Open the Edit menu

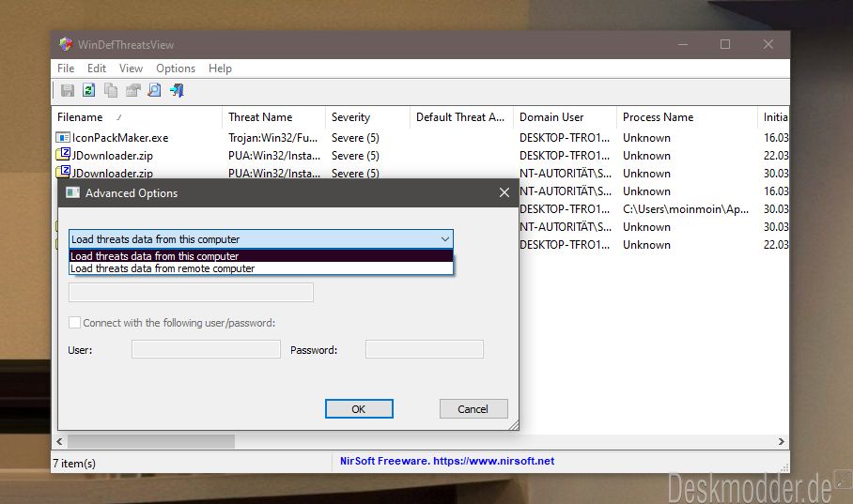[x=97, y=69]
